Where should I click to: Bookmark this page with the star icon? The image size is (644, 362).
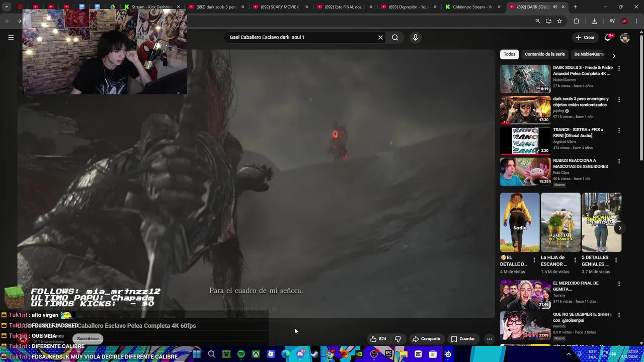(x=559, y=21)
